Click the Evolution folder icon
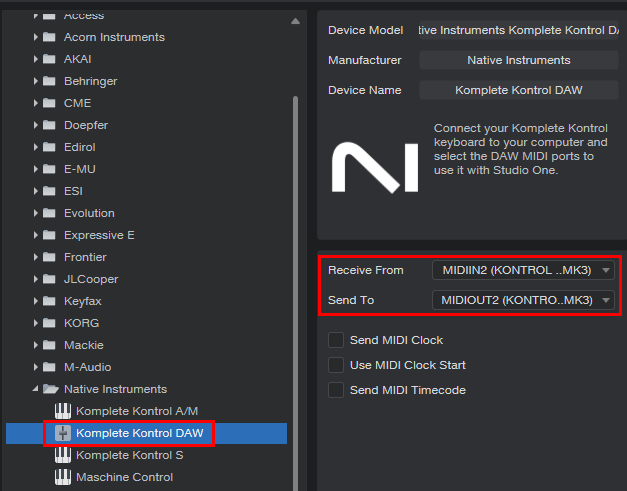Image resolution: width=627 pixels, height=491 pixels. [49, 213]
